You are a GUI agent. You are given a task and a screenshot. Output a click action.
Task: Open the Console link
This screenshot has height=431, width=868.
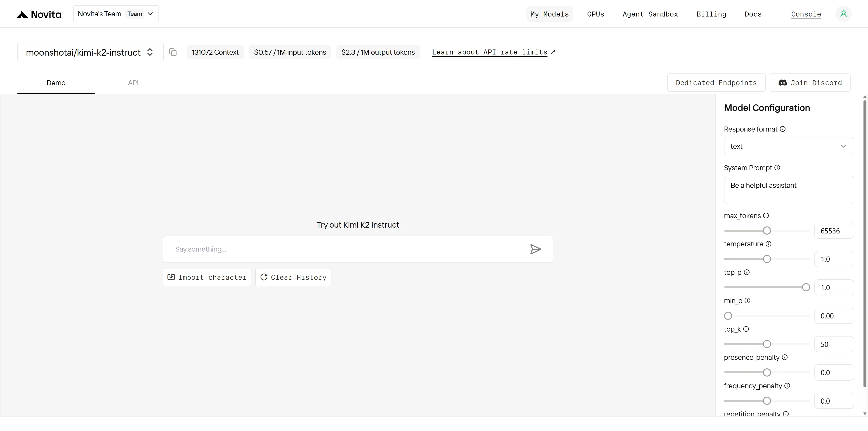point(806,14)
